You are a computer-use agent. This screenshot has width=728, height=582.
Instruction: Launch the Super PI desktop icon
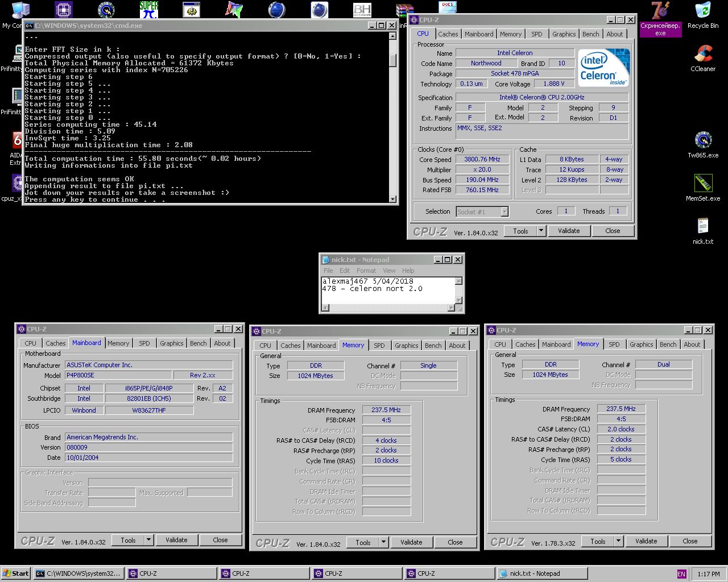[148, 10]
